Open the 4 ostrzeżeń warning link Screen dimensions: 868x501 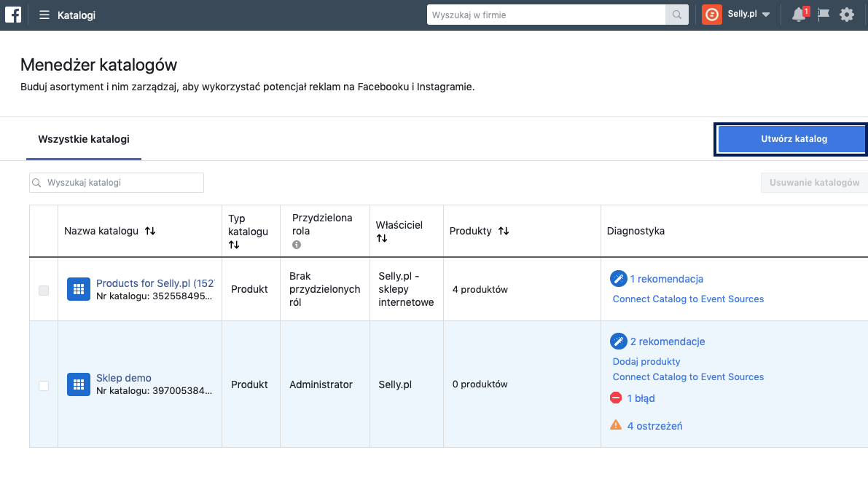pyautogui.click(x=654, y=426)
